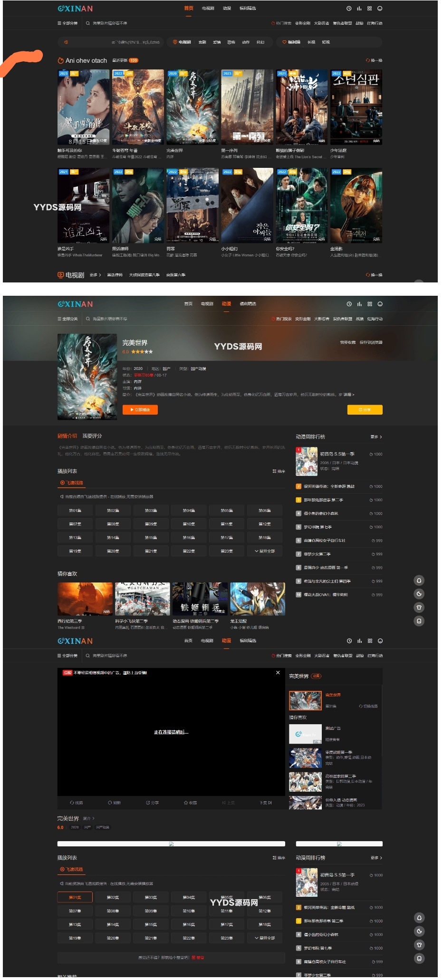Open 全部分类 category menu on the player page

67,655
